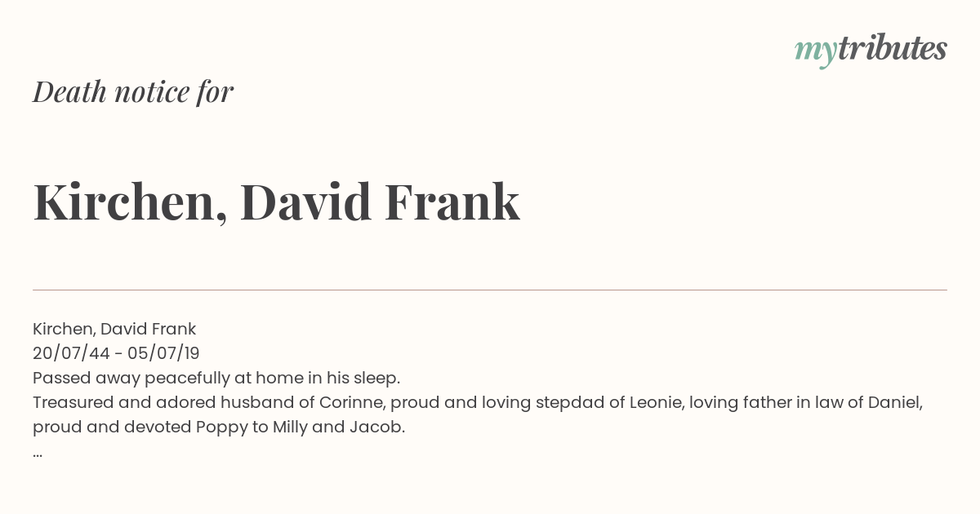Click the word 'tributes' in the logo

(x=893, y=48)
